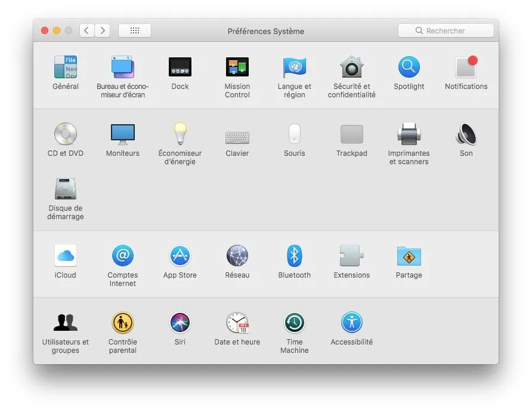This screenshot has height=412, width=532.
Task: Open Imprimantes et scanners pane
Action: [x=409, y=134]
